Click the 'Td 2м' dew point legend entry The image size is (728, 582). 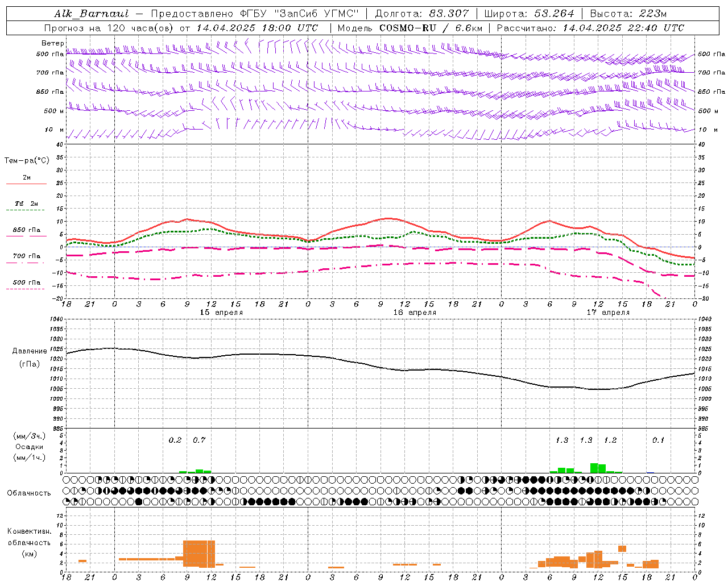[27, 203]
